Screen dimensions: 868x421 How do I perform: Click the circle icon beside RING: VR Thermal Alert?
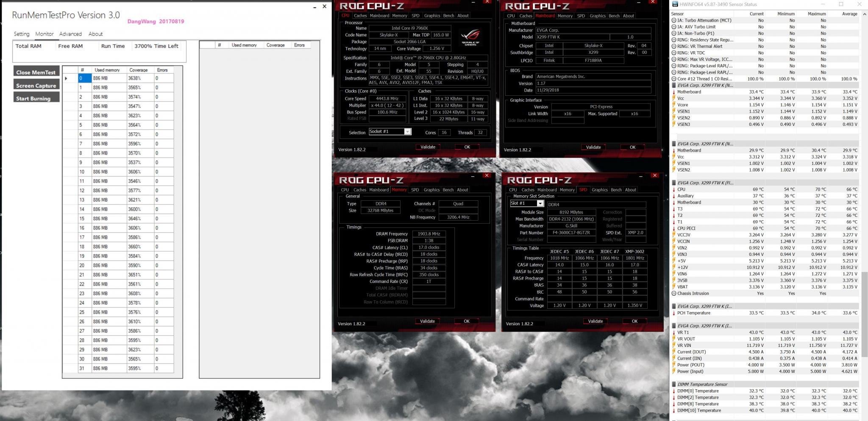(674, 46)
